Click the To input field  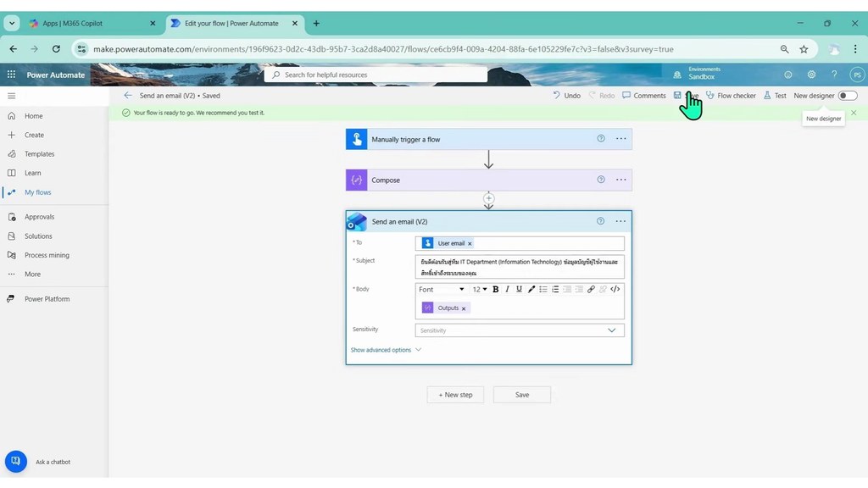(520, 243)
